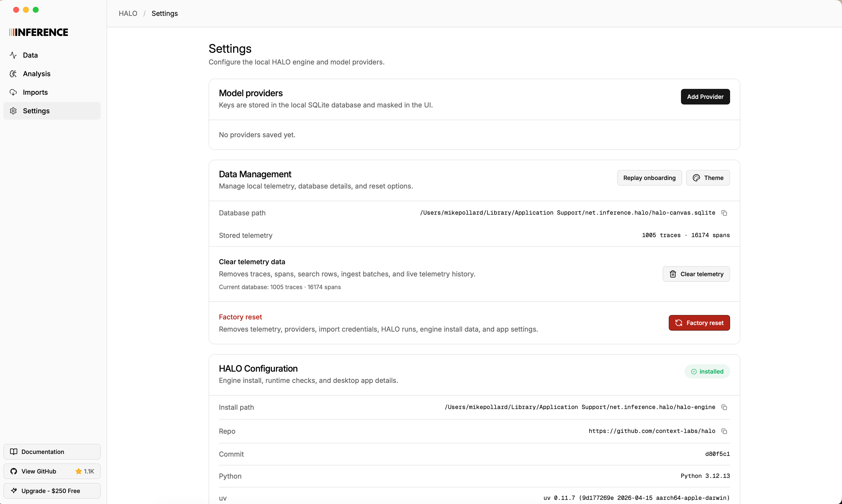This screenshot has height=504, width=842.
Task: Click the HALO Configuration heading
Action: pyautogui.click(x=258, y=368)
